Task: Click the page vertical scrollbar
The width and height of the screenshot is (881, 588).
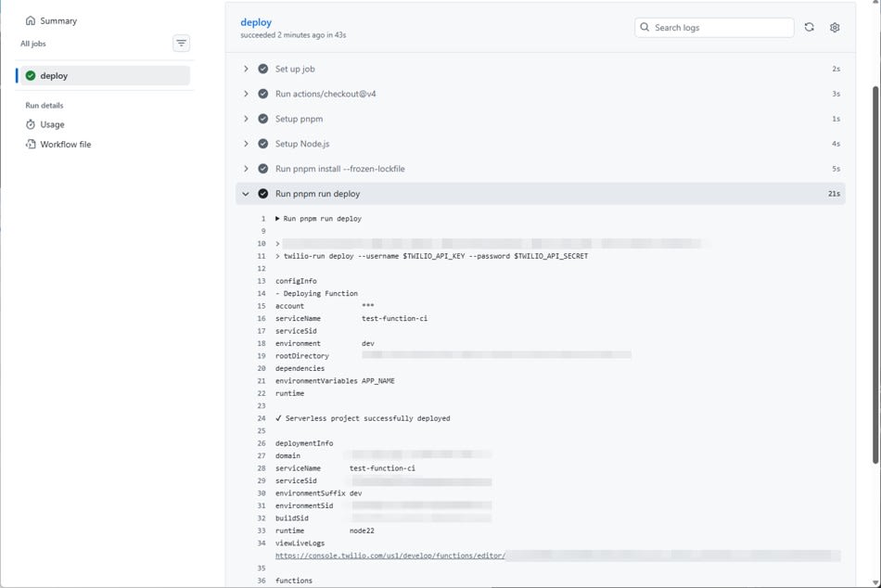Action: coord(875,278)
